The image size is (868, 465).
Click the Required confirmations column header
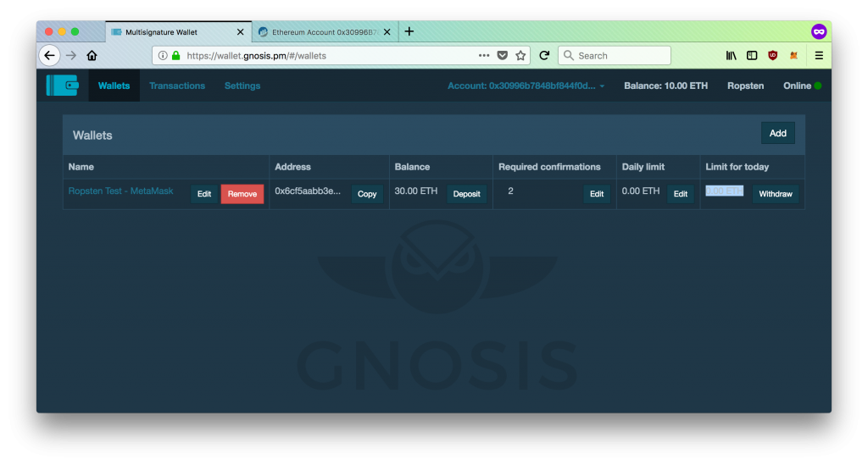549,167
